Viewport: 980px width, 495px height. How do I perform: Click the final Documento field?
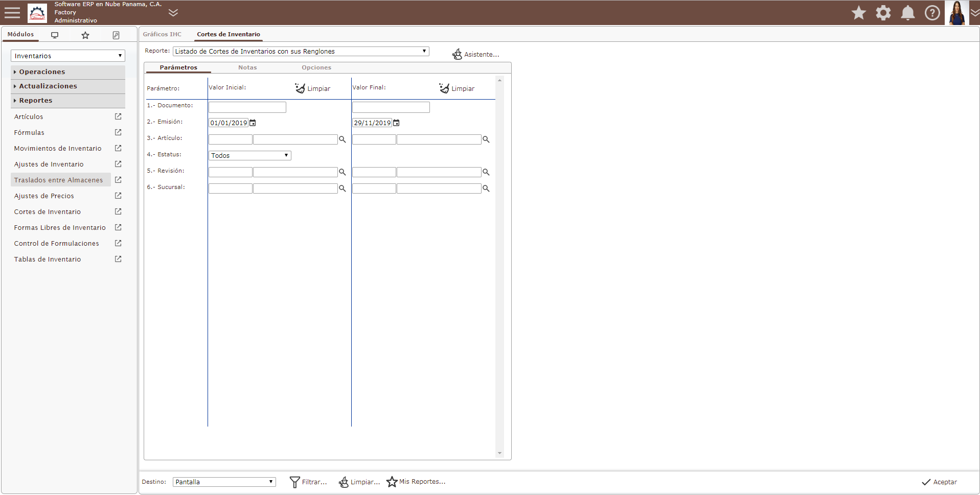[x=391, y=107]
